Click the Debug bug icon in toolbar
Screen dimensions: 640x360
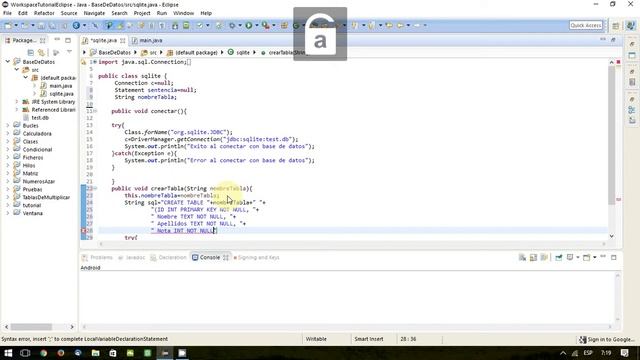pyautogui.click(x=232, y=25)
